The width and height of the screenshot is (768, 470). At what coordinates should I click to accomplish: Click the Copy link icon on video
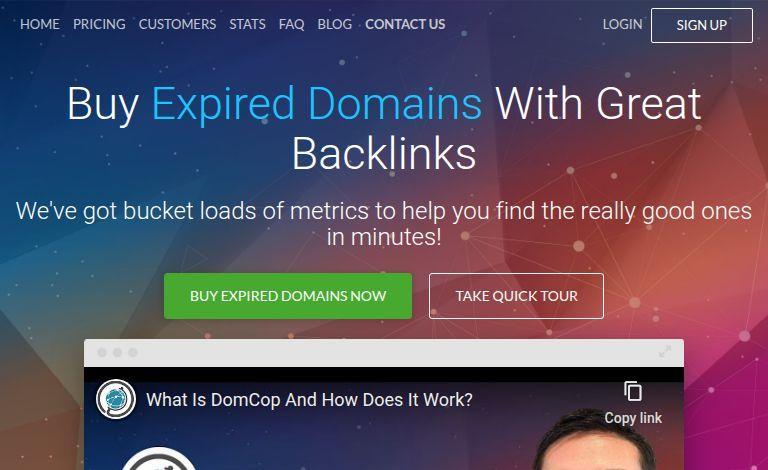tap(633, 392)
